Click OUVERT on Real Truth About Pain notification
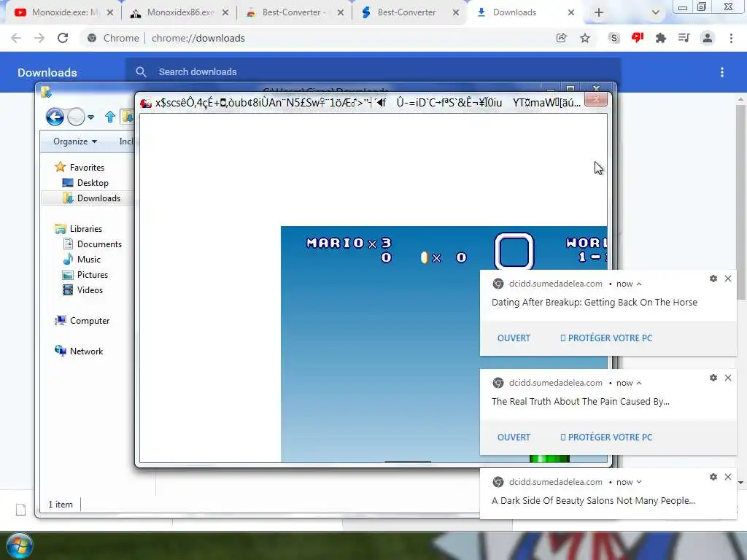This screenshot has width=747, height=560. coord(514,437)
